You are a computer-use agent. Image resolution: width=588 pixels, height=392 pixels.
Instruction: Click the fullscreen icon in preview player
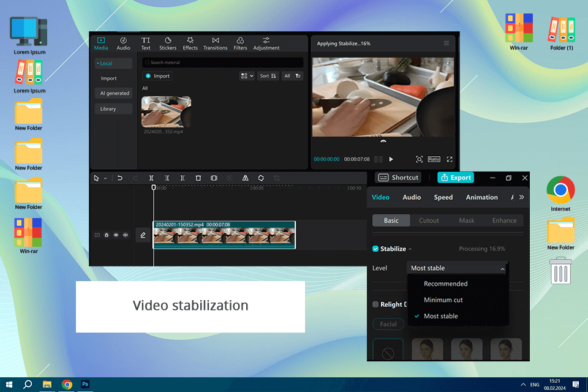coord(450,159)
